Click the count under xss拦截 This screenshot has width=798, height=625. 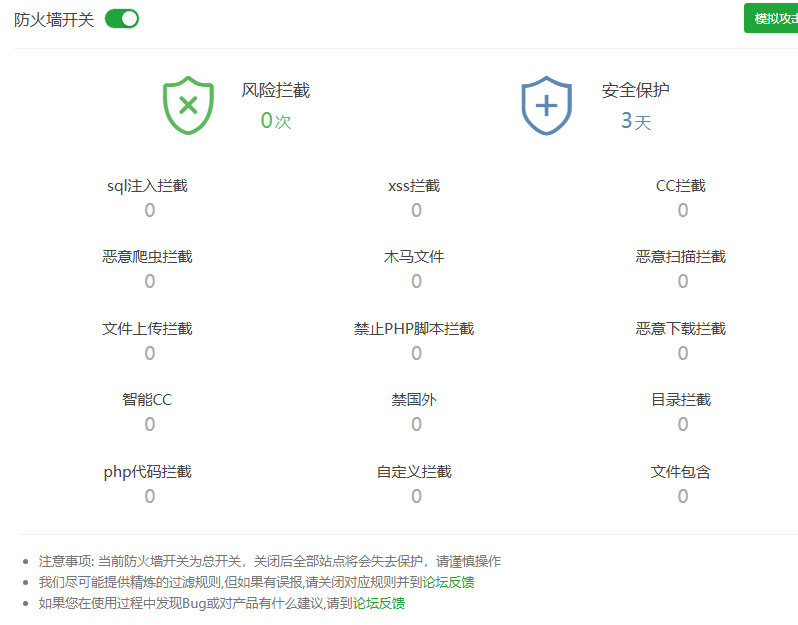click(416, 210)
